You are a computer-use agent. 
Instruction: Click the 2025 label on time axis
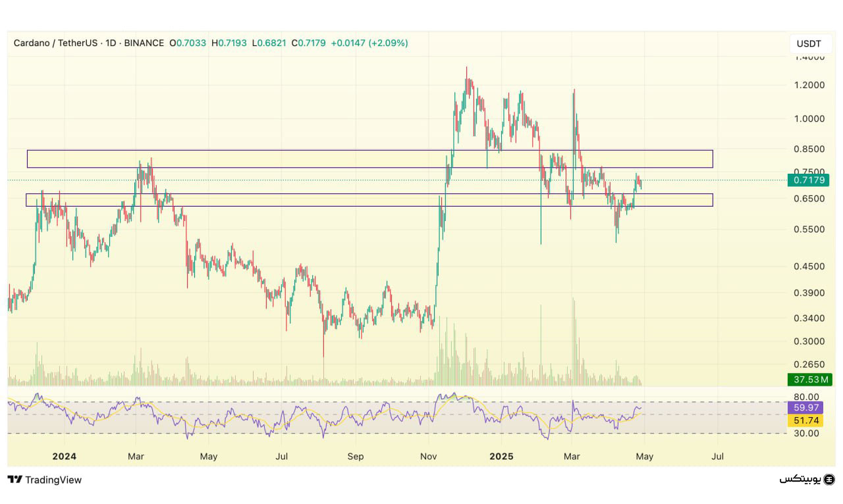[x=502, y=456]
